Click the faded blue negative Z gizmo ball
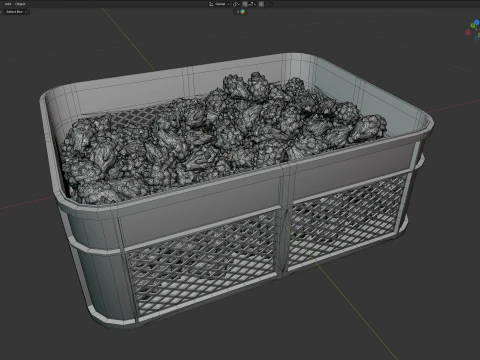 pos(476,38)
